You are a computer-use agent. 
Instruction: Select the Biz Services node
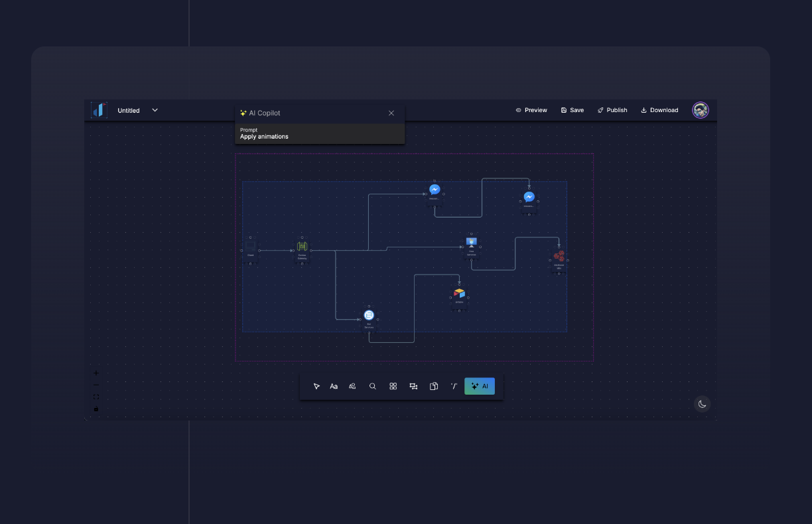(369, 318)
